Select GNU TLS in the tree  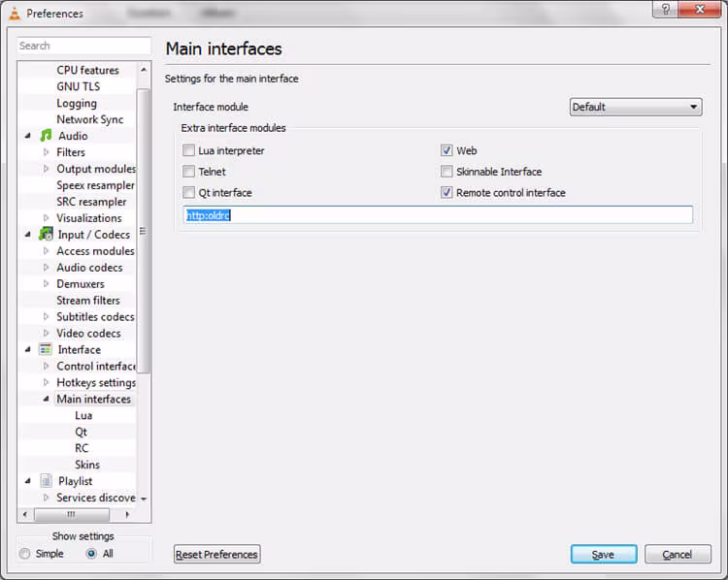pyautogui.click(x=78, y=86)
